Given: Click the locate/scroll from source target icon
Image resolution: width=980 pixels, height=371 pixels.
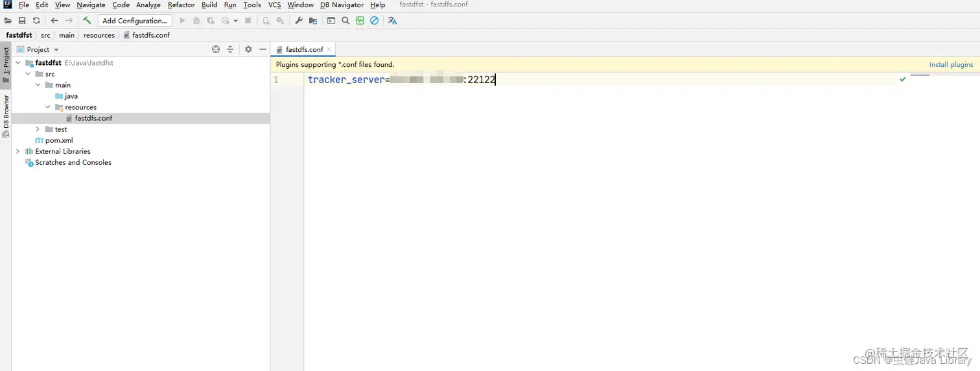Looking at the screenshot, I should (x=216, y=49).
